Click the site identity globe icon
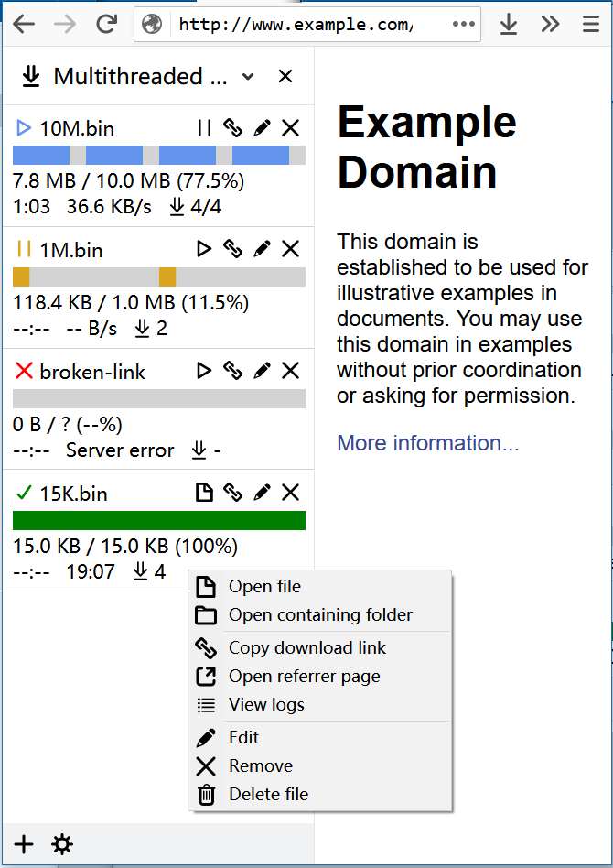Screen dimensions: 613x868 pyautogui.click(x=152, y=24)
